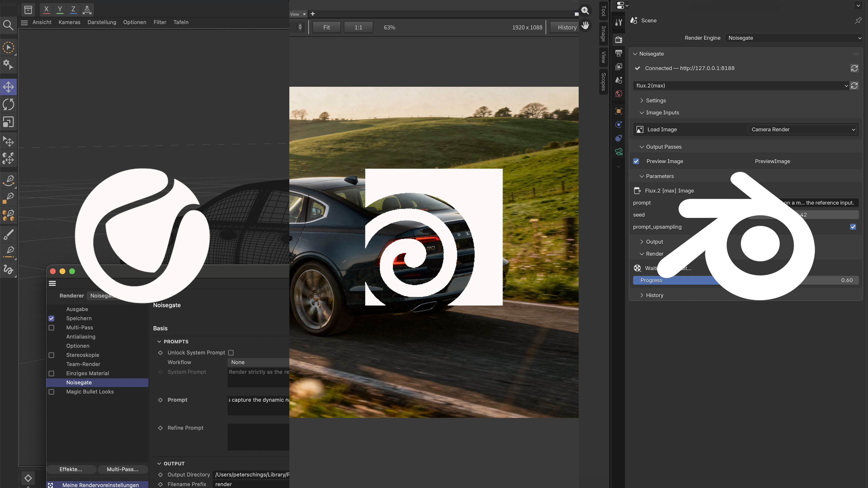This screenshot has width=868, height=488.
Task: Open the Kameras menu
Action: 69,22
